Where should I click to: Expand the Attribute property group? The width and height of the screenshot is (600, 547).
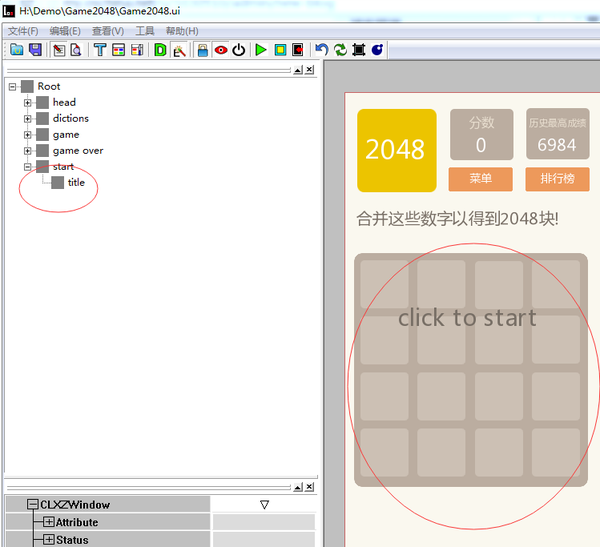[x=49, y=522]
